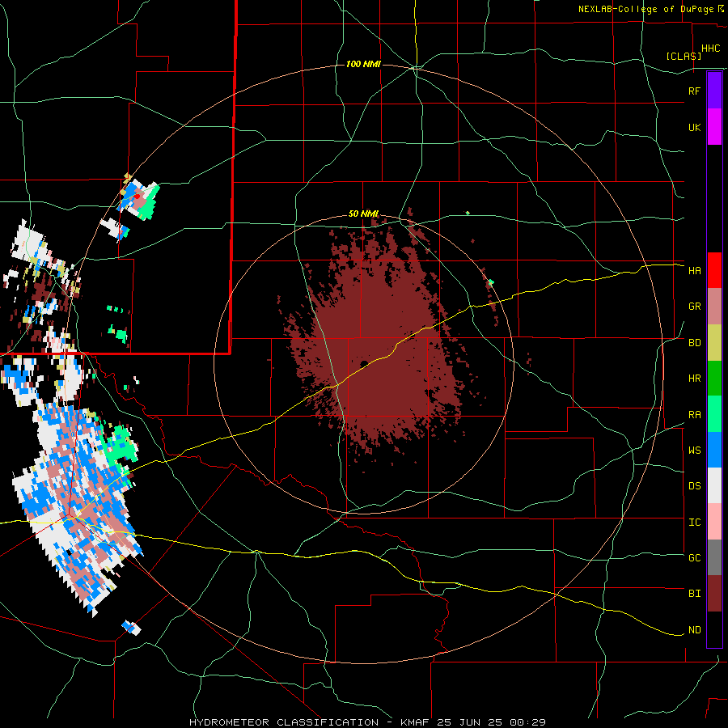Click the [CLAS] units label
Screen dimensions: 728x728
684,56
